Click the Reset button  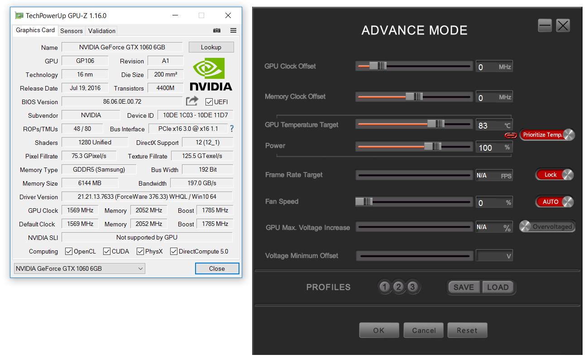(x=467, y=330)
